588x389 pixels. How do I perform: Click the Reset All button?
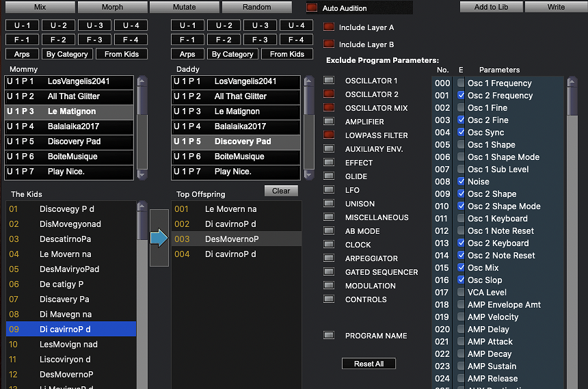click(x=369, y=364)
